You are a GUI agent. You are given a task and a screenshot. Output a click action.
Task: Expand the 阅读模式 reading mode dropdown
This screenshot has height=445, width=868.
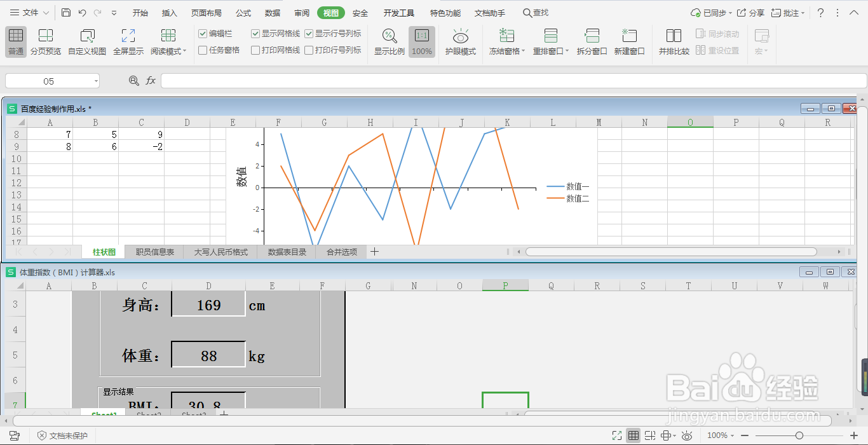click(x=184, y=51)
